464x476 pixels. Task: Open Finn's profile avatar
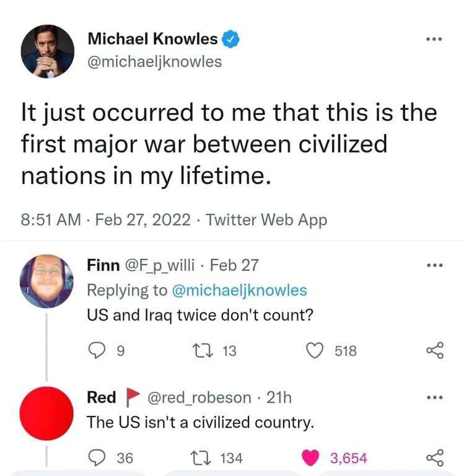[x=46, y=281]
